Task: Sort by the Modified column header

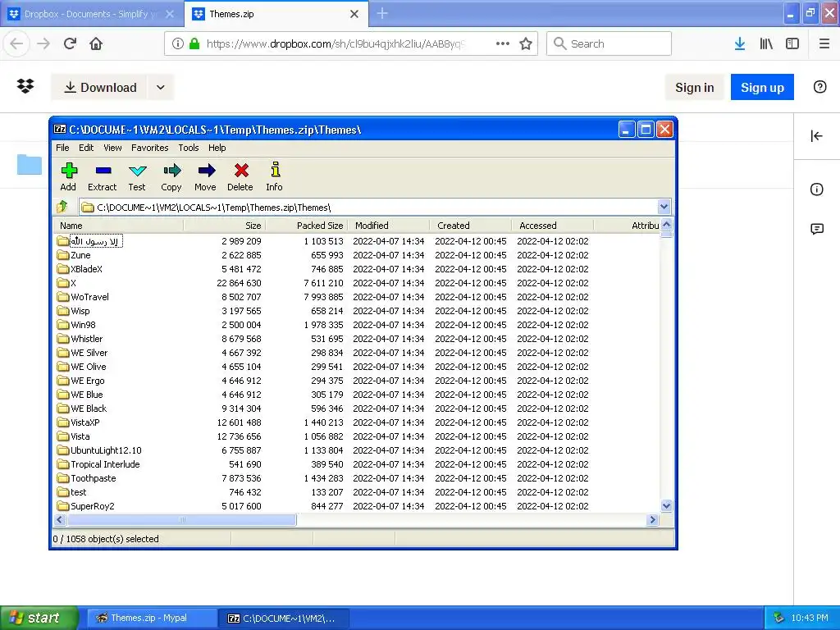Action: tap(388, 226)
